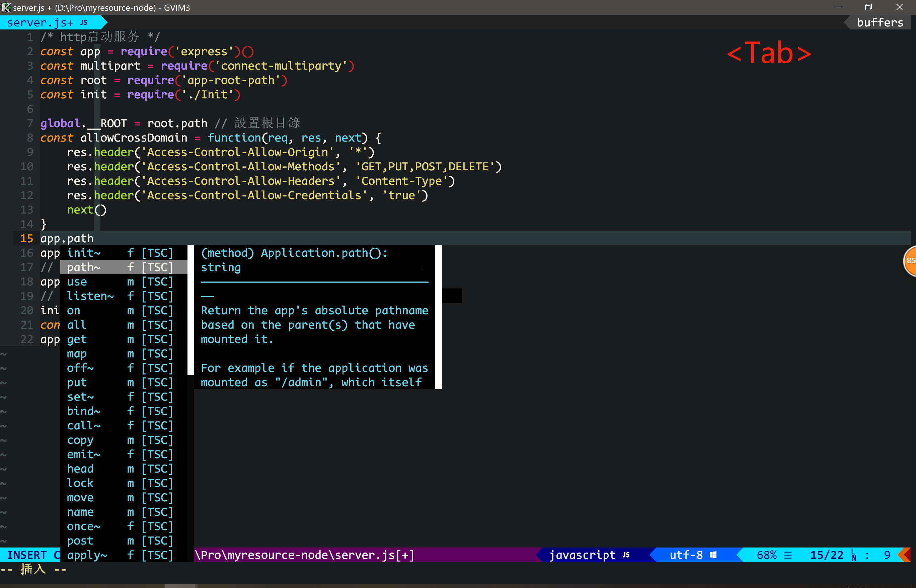
Task: Click the JS filetype icon in statusline
Action: (x=626, y=555)
